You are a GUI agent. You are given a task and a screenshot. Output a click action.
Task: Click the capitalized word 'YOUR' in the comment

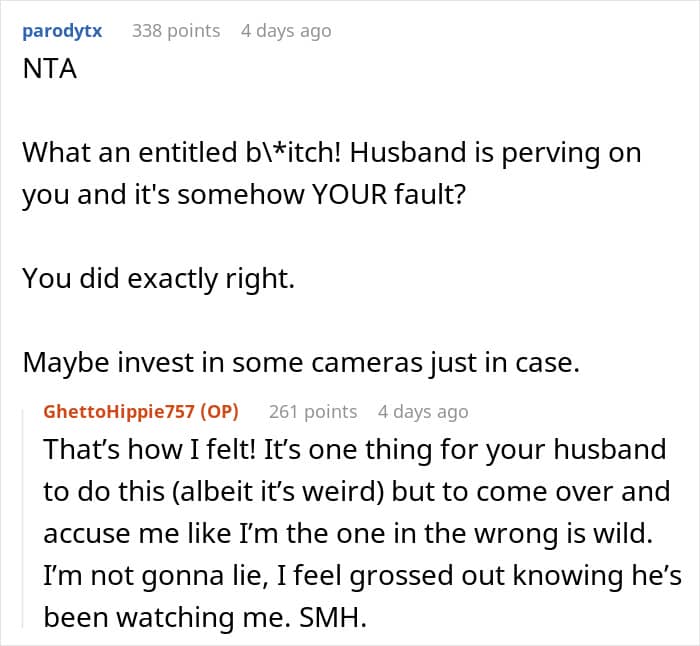click(350, 194)
